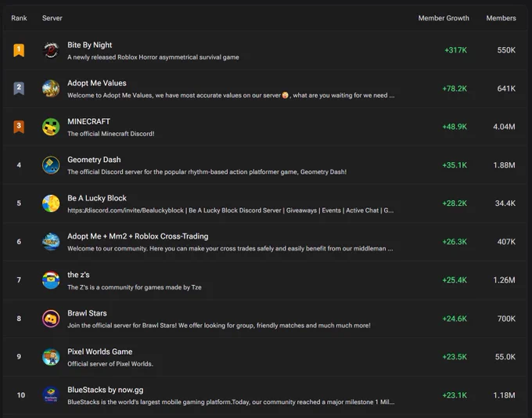Open Adopt Me + Mm2 + Roblox Cross-Trading title
The height and width of the screenshot is (418, 532).
(138, 236)
